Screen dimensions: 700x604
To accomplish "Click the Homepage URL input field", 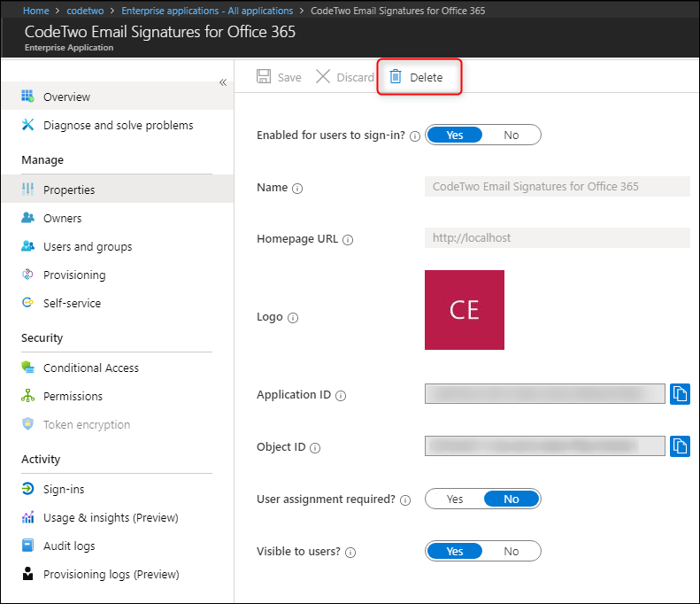I will point(558,237).
